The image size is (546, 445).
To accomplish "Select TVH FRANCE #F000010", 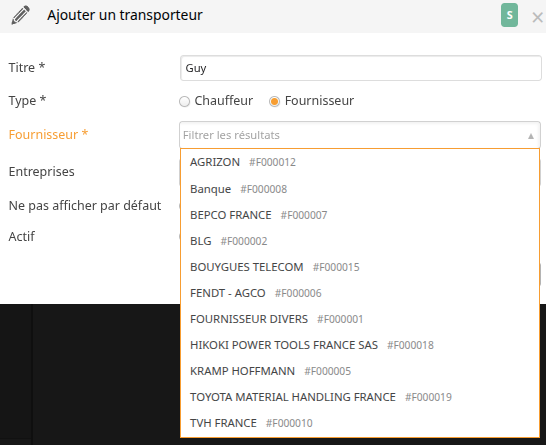I will [x=360, y=423].
